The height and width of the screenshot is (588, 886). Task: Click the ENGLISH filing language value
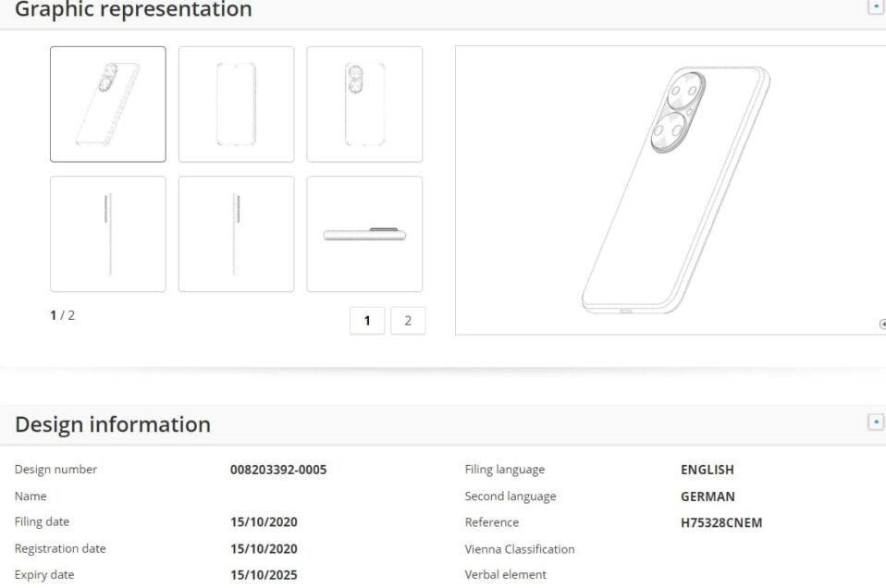(708, 470)
